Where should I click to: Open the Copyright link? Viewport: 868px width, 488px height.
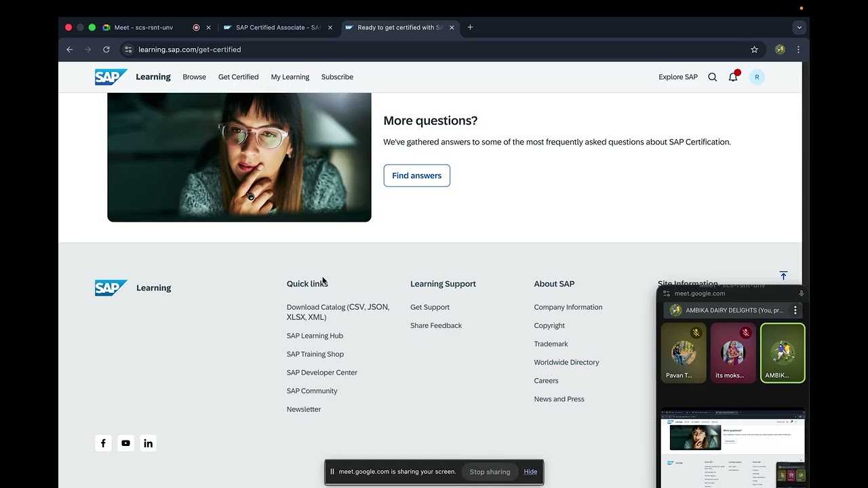tap(549, 325)
